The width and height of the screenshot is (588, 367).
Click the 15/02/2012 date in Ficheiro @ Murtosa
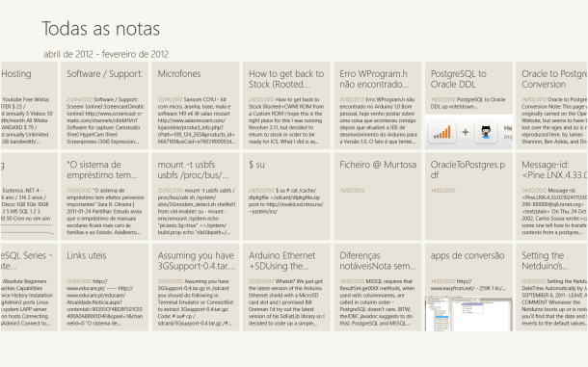click(x=352, y=191)
